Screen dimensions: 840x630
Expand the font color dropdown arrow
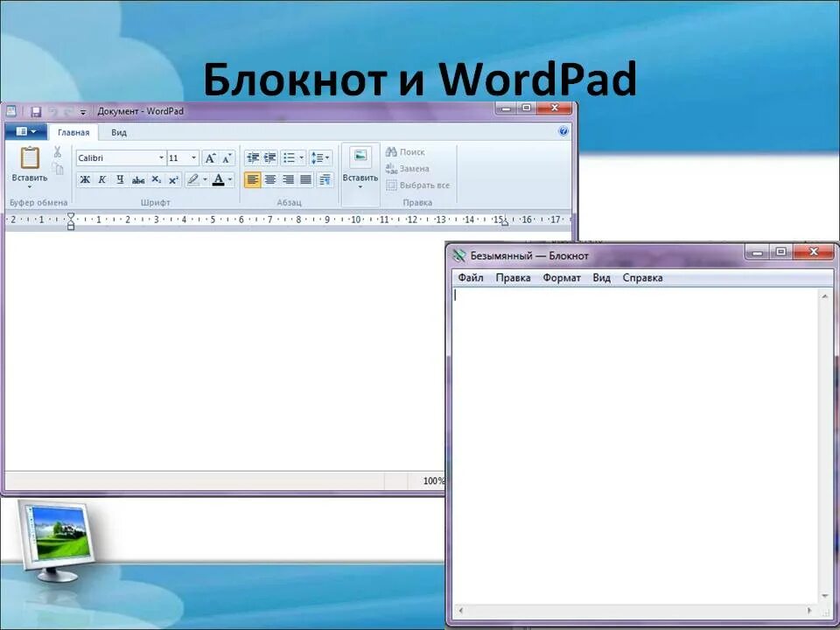tap(230, 179)
